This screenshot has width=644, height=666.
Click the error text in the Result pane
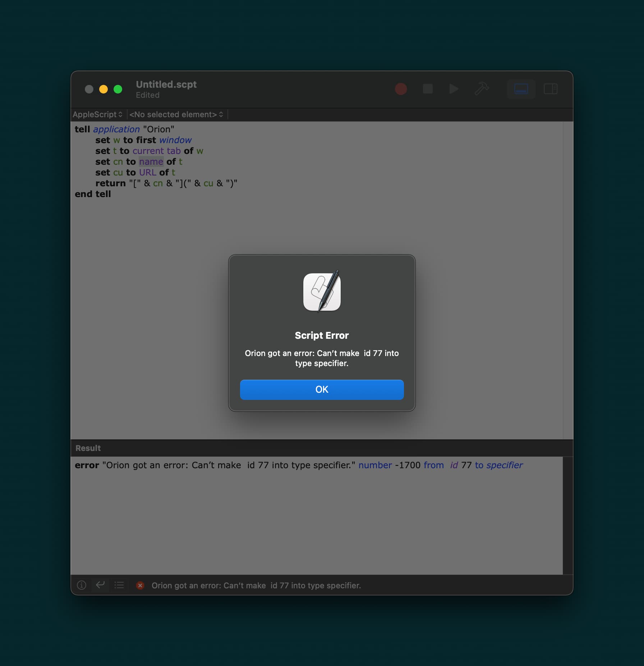[x=299, y=465]
